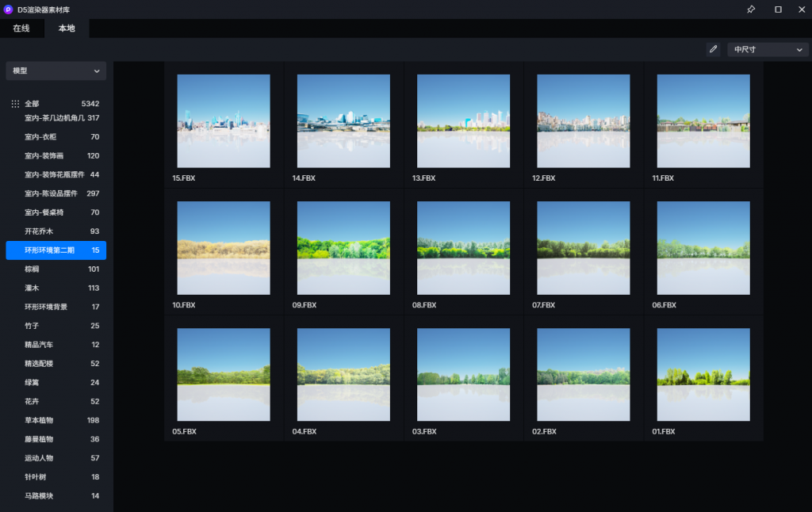The width and height of the screenshot is (812, 512).
Task: Select the 04.FBX thumbnail
Action: pyautogui.click(x=343, y=374)
